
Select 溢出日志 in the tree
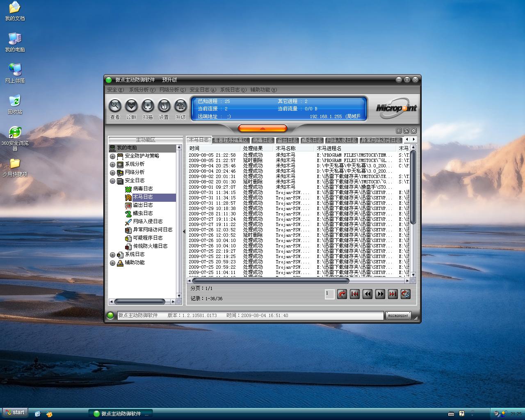(x=143, y=205)
